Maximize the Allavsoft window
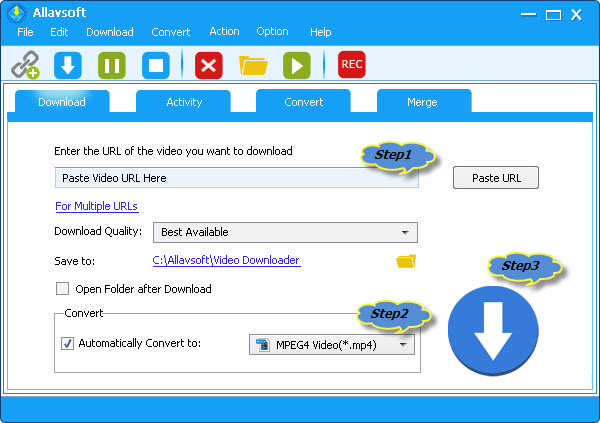The width and height of the screenshot is (600, 423). click(x=553, y=15)
